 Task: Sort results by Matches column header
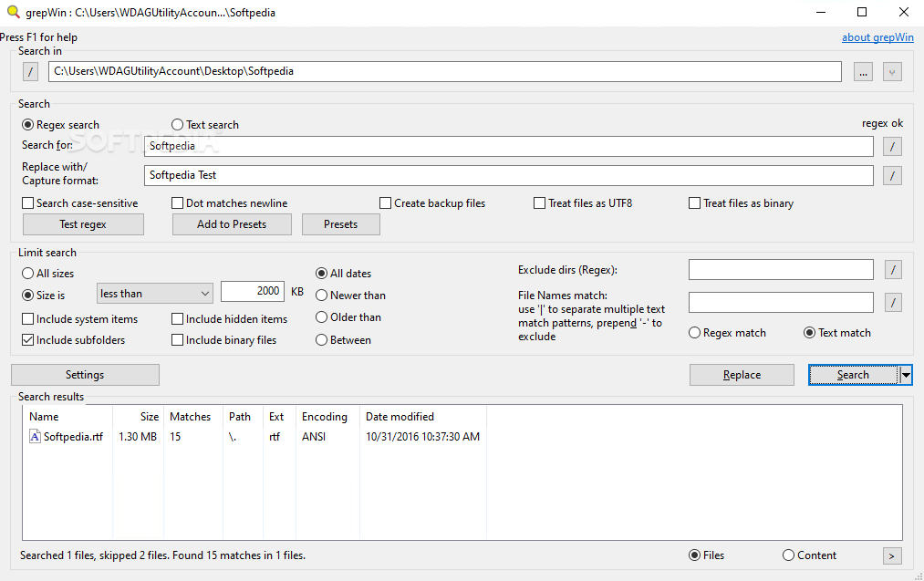192,417
